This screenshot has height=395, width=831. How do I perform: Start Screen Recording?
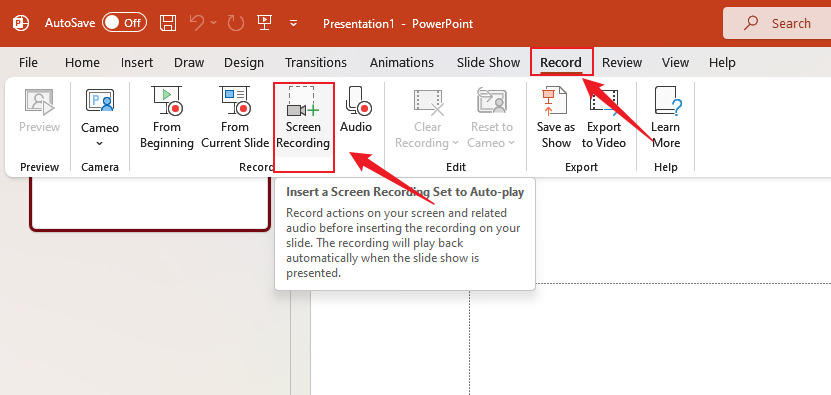coord(303,120)
